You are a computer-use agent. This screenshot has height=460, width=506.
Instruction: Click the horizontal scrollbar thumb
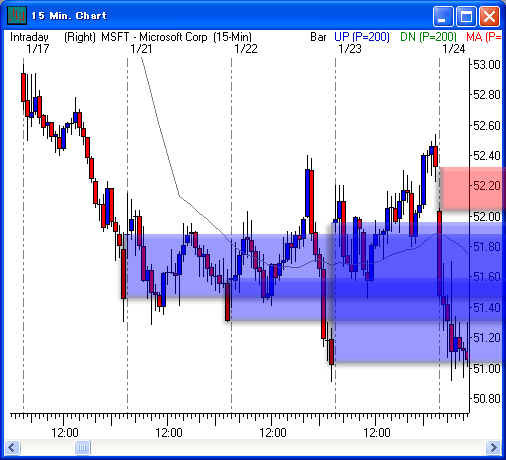[x=83, y=447]
